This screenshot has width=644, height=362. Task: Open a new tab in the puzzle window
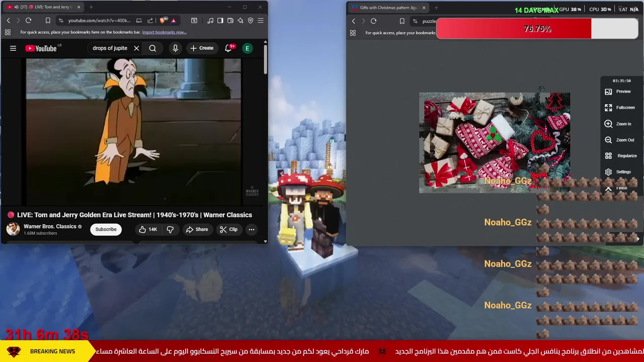click(436, 8)
